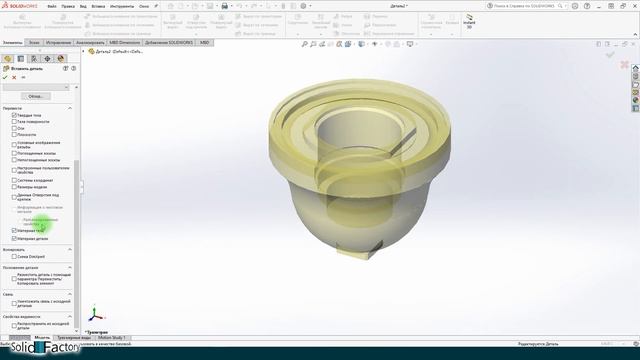The width and height of the screenshot is (640, 360).
Task: Enable the Размеры модели checkbox
Action: click(x=14, y=187)
